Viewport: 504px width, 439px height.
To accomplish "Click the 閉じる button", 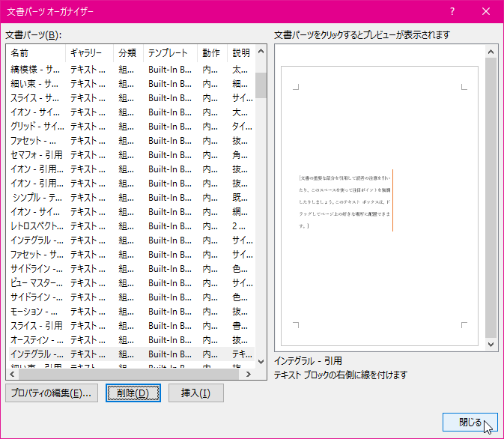I will pos(470,422).
